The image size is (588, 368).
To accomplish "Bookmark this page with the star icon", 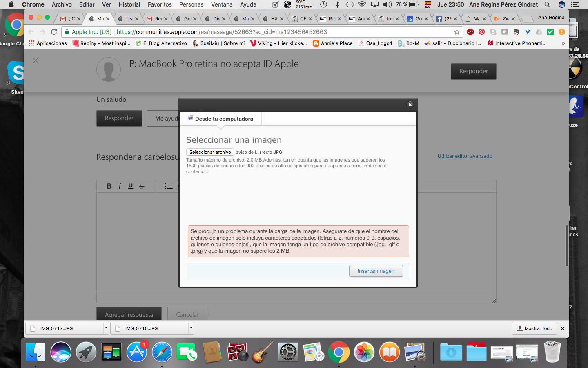I will pos(457,32).
